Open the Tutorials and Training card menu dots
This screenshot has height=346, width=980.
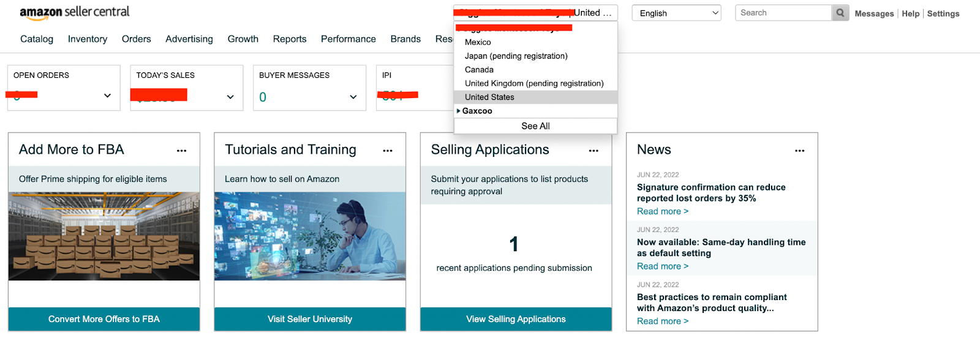(388, 151)
